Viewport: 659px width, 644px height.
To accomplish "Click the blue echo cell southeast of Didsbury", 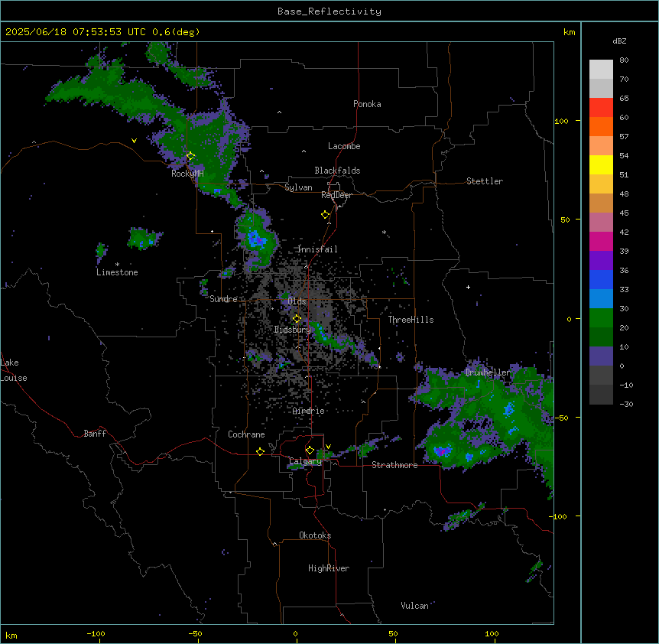I will [x=323, y=334].
